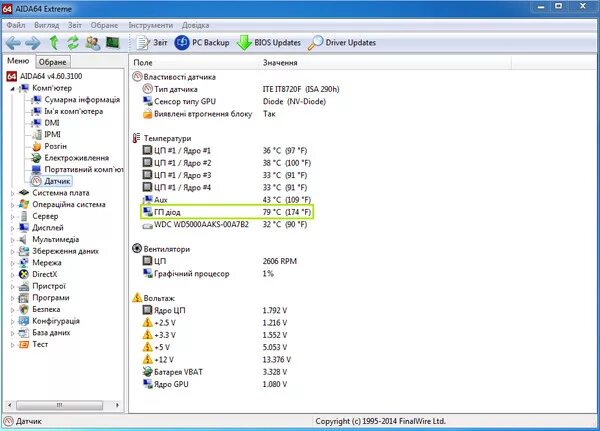
Task: Click the Back navigation arrow
Action: pyautogui.click(x=13, y=43)
